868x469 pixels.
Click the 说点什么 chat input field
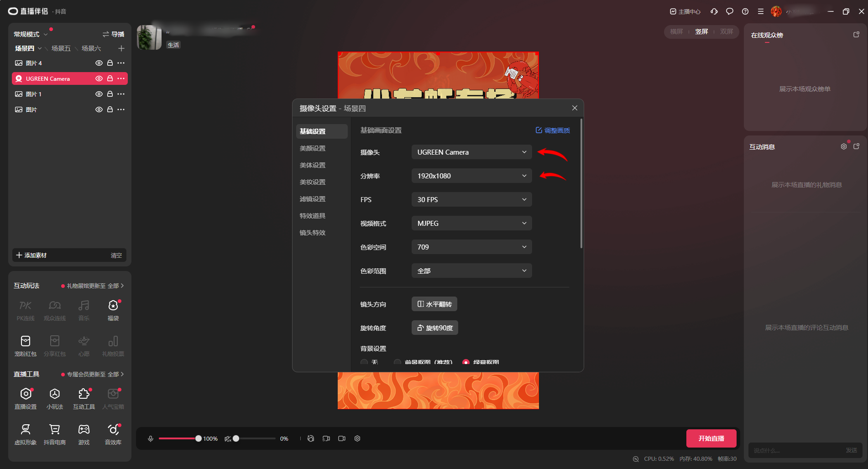tap(796, 450)
